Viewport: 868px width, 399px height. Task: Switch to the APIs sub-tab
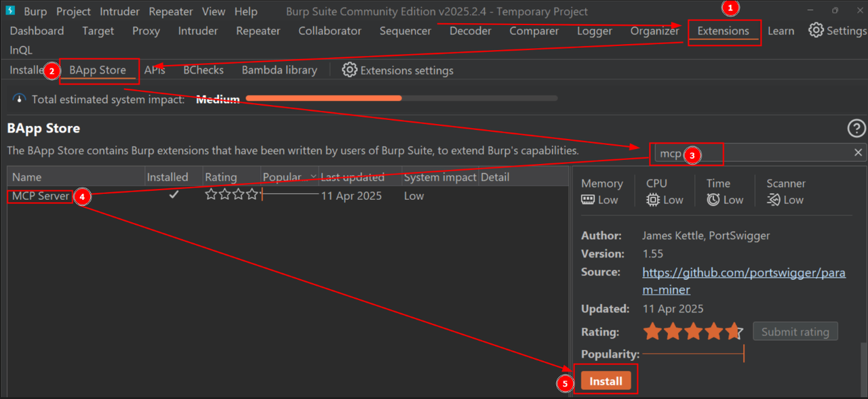tap(155, 70)
